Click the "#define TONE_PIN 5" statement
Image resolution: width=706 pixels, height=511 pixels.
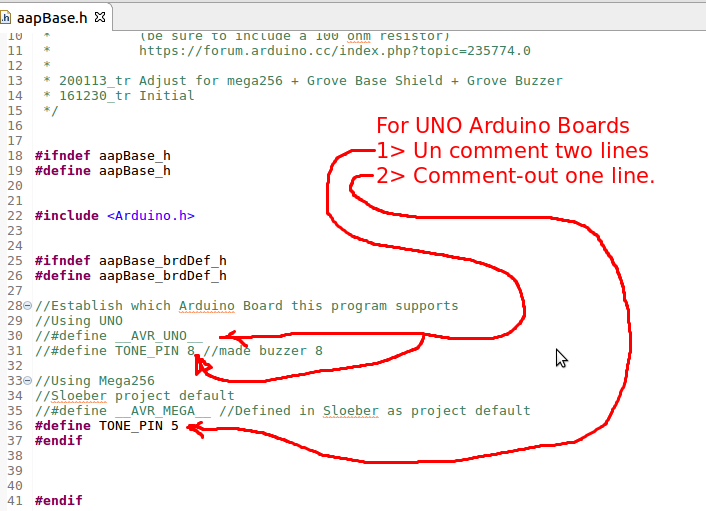[x=106, y=425]
